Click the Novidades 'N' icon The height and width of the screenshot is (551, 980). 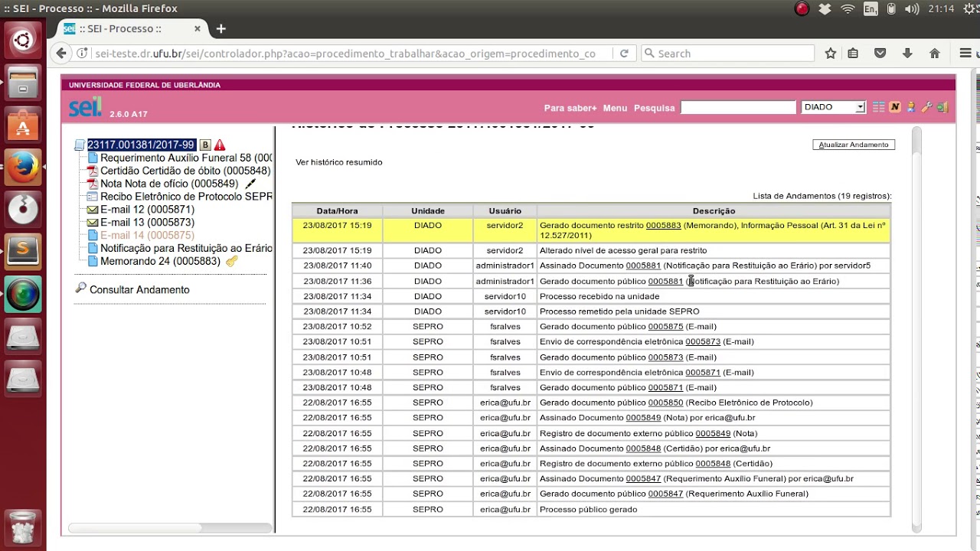click(894, 107)
